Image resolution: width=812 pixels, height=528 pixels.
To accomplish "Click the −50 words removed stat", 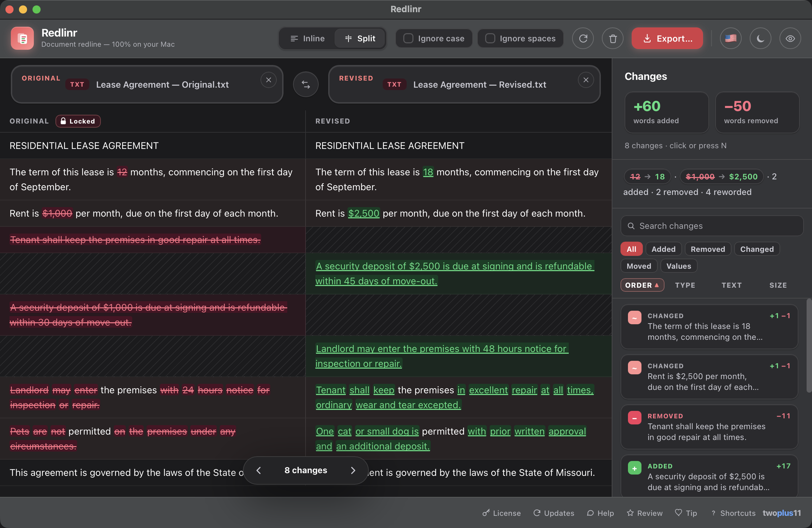I will [757, 112].
